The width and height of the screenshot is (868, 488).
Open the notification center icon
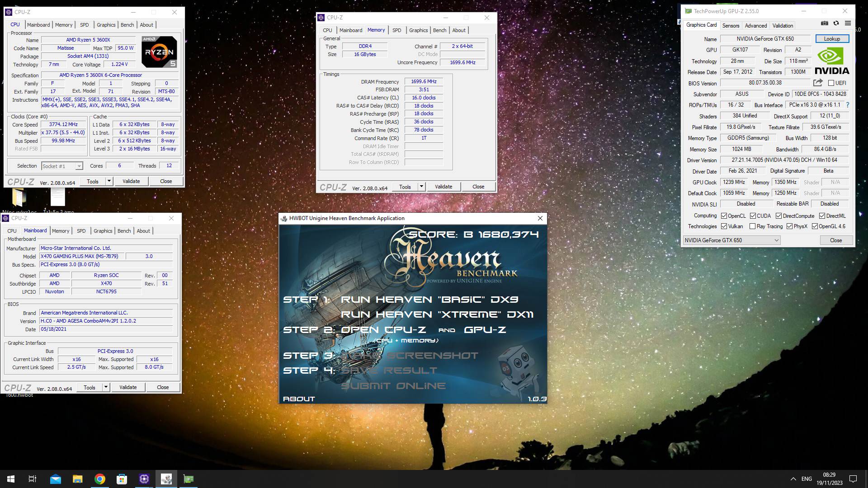(853, 479)
